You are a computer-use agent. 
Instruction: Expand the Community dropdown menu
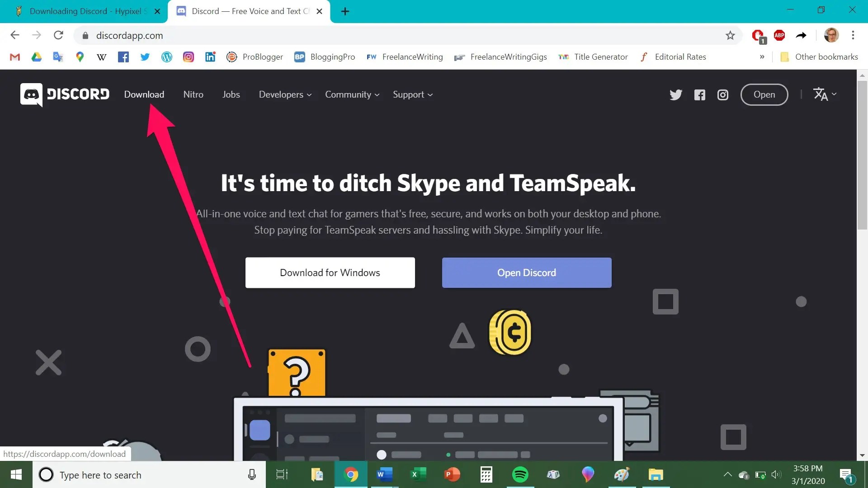click(x=352, y=94)
